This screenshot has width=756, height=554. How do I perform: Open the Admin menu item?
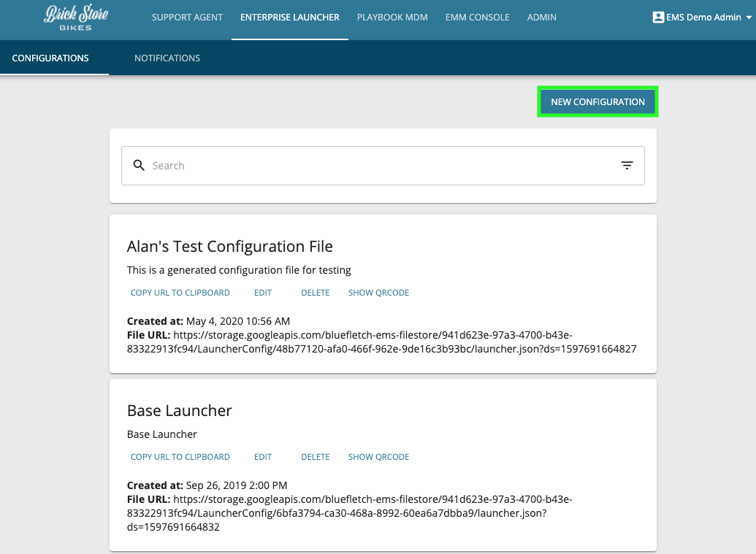541,18
